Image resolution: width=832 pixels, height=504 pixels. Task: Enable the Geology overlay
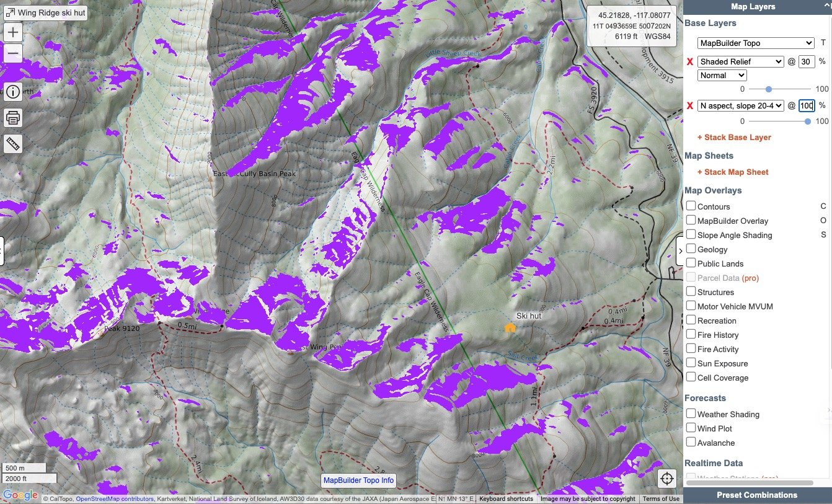click(x=691, y=249)
